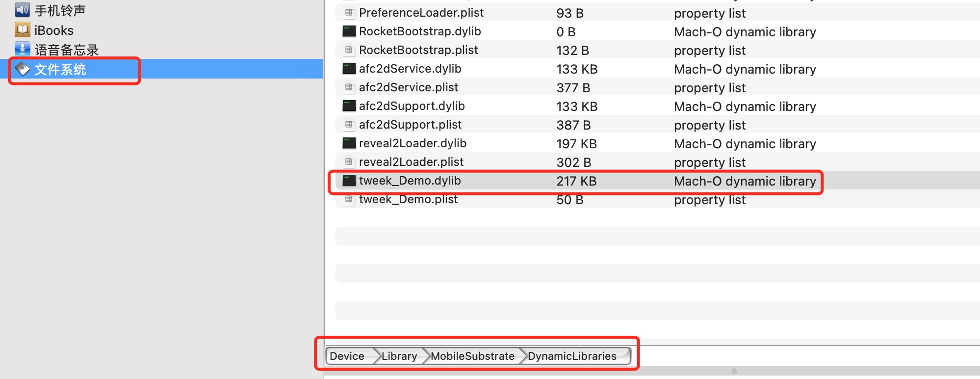Click the PreferenceLoader.plist document icon

pos(349,13)
